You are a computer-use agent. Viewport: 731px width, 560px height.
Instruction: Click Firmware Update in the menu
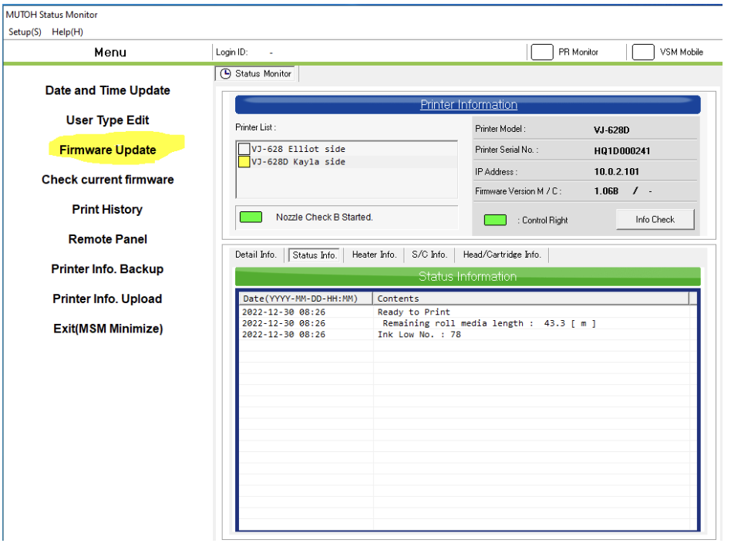(x=108, y=150)
